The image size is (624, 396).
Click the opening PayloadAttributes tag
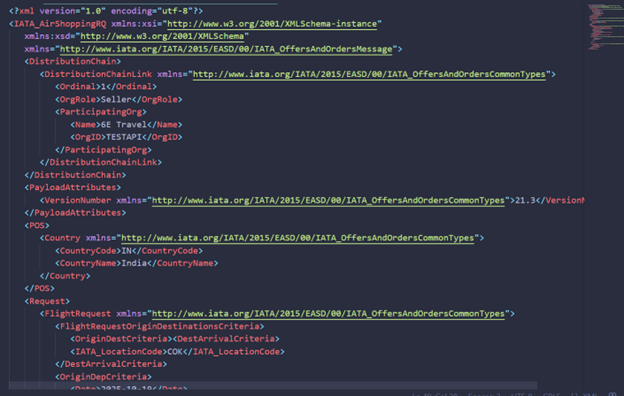(x=72, y=187)
